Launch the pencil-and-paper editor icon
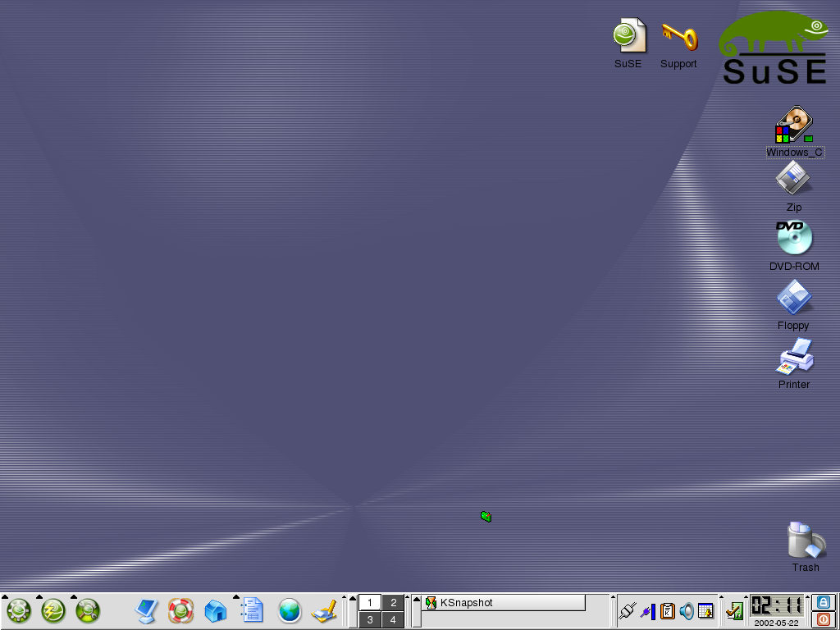Viewport: 840px width, 630px height. [x=324, y=611]
